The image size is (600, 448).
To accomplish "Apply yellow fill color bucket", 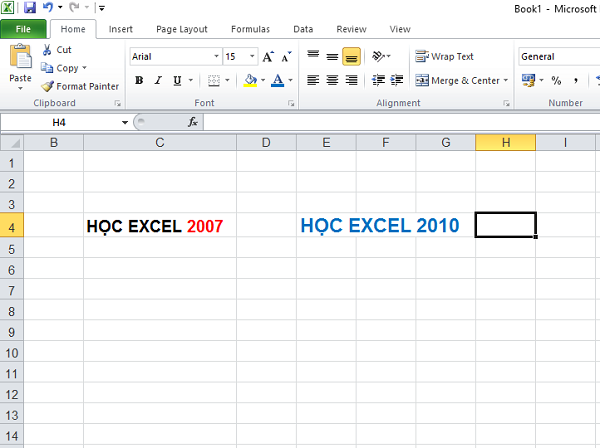I will (x=250, y=80).
